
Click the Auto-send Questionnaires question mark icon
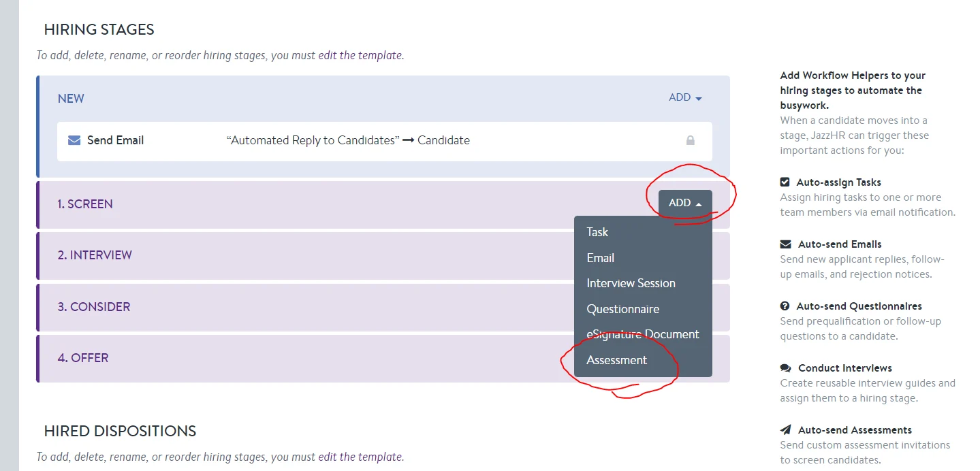[x=785, y=306]
